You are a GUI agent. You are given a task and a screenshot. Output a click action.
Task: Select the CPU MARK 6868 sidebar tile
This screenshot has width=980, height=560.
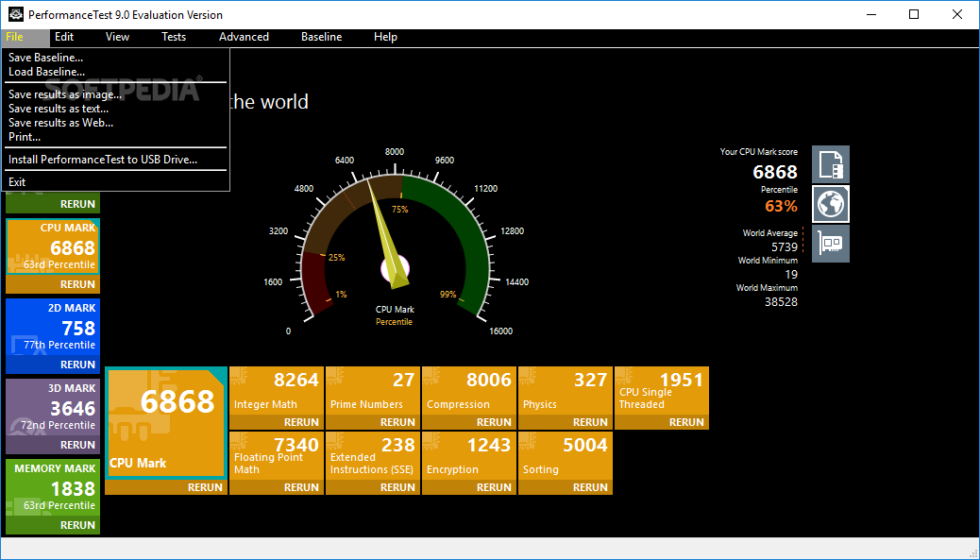point(53,246)
